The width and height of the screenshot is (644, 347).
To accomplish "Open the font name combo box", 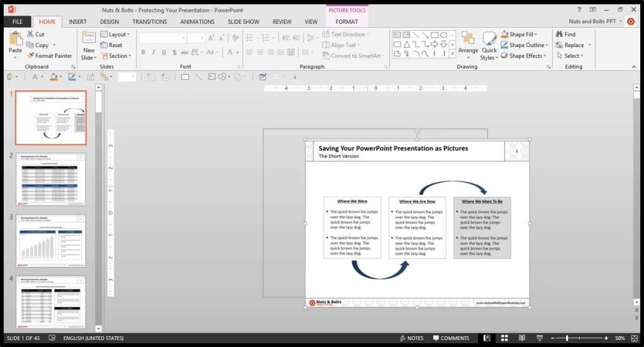I will (162, 38).
